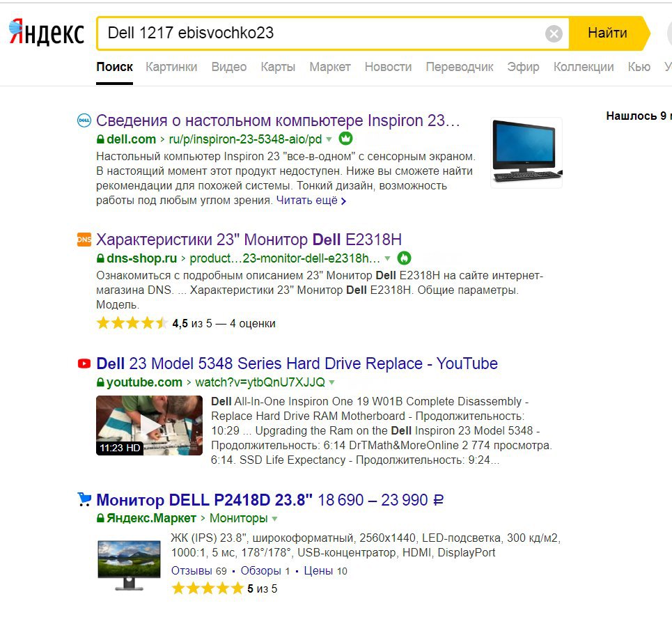Open the DELL P2418D monitor thumbnail

[x=129, y=565]
